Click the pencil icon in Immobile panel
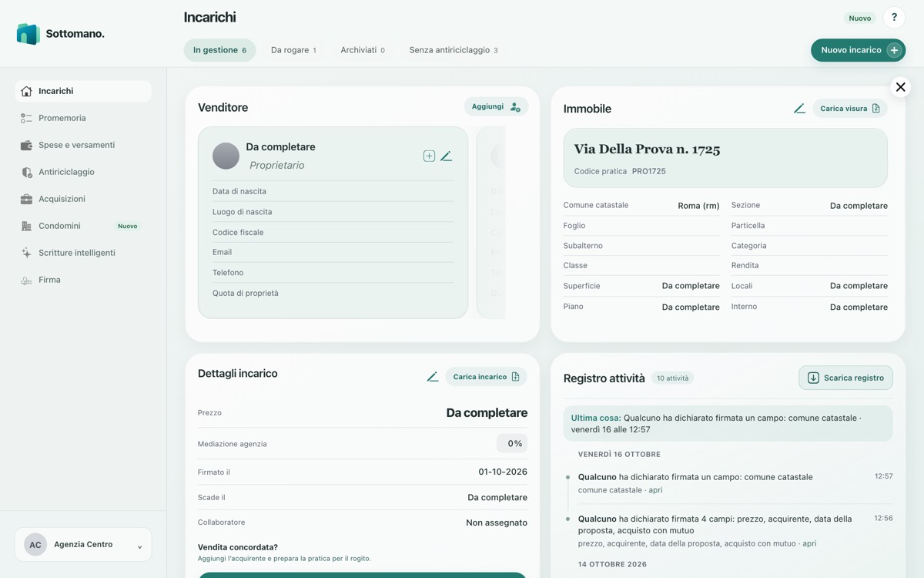This screenshot has width=924, height=578. (x=799, y=109)
